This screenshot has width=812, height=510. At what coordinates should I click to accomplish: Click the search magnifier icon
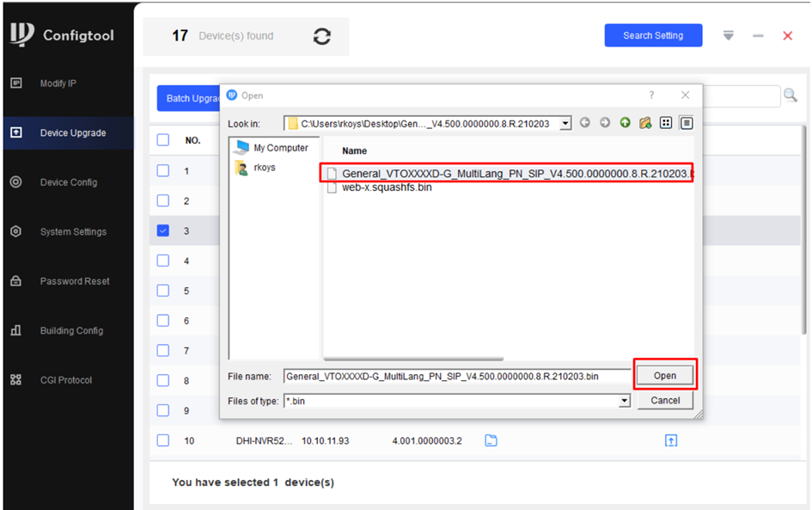[790, 95]
